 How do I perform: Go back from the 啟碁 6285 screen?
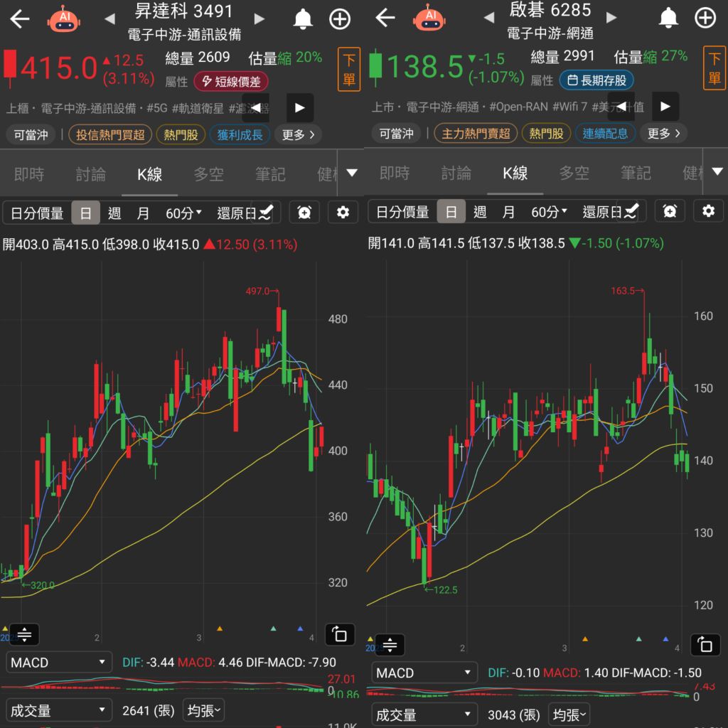tap(385, 18)
